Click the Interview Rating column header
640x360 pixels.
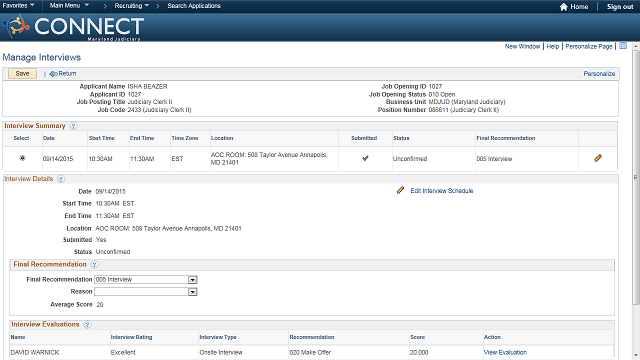point(131,337)
